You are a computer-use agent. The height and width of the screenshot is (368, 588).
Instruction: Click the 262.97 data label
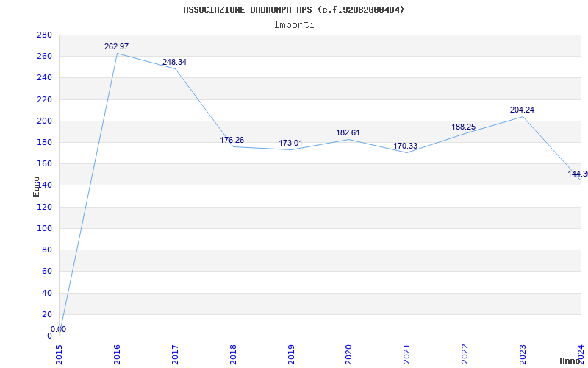click(x=116, y=46)
